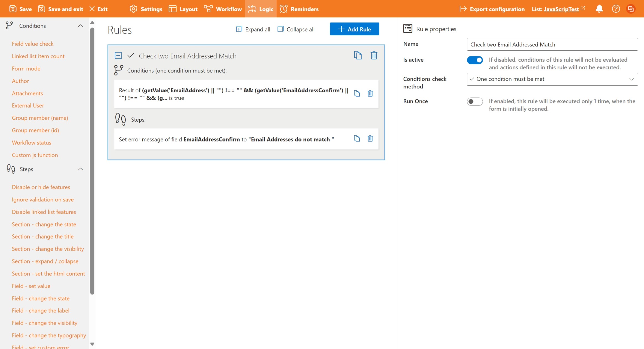Open the Conditions check method dropdown
644x349 pixels.
[x=552, y=79]
